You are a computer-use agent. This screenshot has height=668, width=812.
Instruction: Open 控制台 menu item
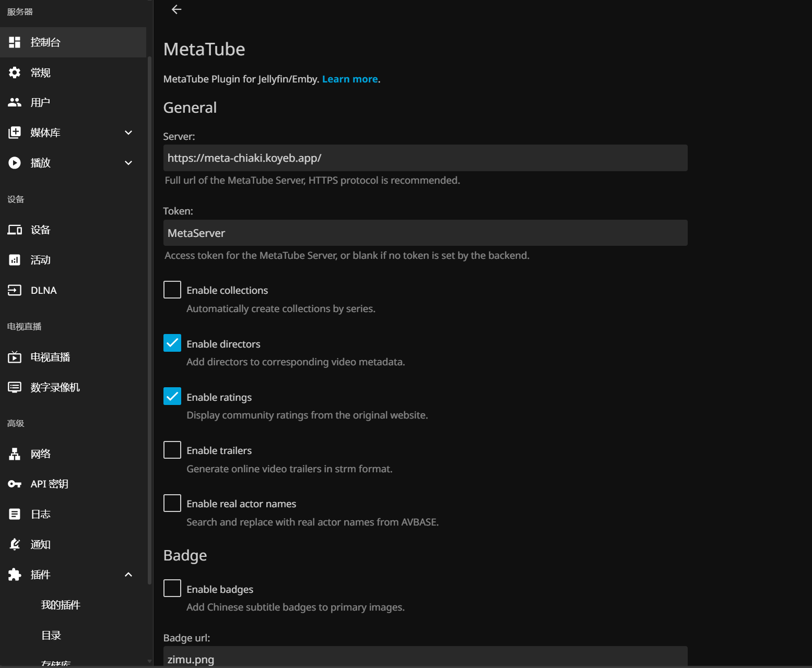click(x=73, y=42)
